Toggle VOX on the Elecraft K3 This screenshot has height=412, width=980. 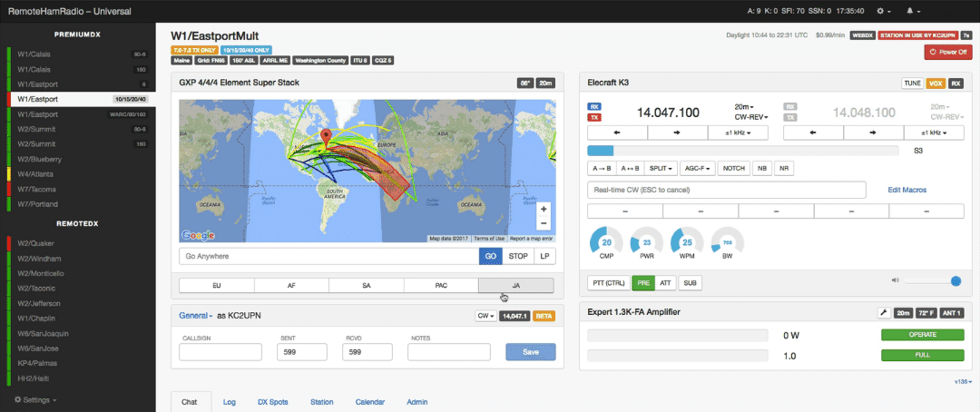pyautogui.click(x=935, y=83)
